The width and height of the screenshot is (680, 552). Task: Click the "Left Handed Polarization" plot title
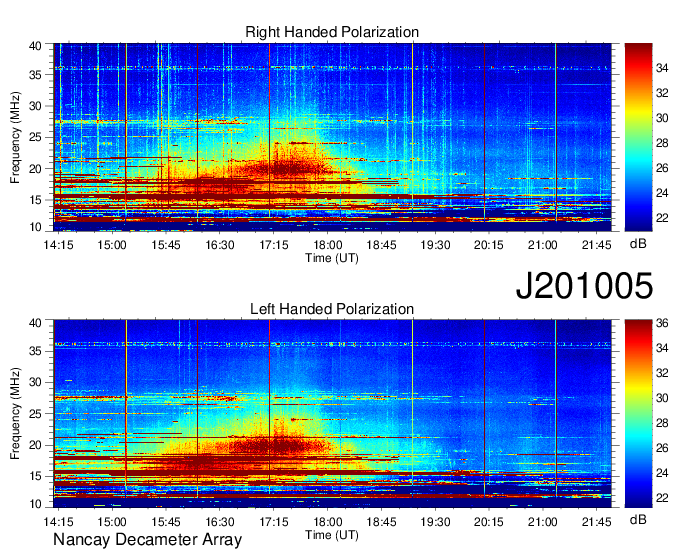332,309
